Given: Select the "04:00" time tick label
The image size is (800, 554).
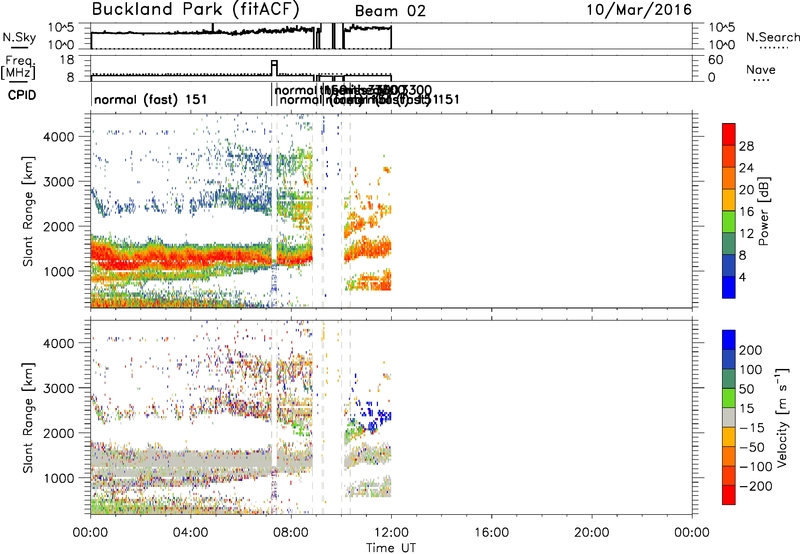Looking at the screenshot, I should coord(191,533).
